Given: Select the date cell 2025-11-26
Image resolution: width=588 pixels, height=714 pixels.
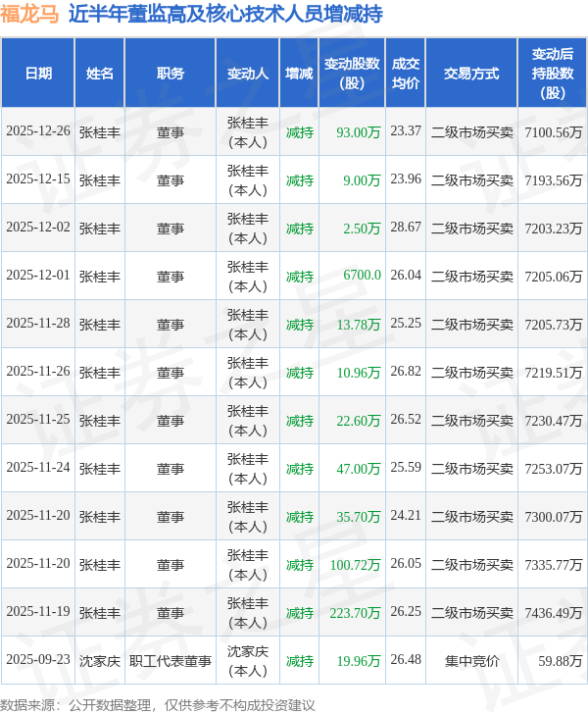Looking at the screenshot, I should pos(38,371).
